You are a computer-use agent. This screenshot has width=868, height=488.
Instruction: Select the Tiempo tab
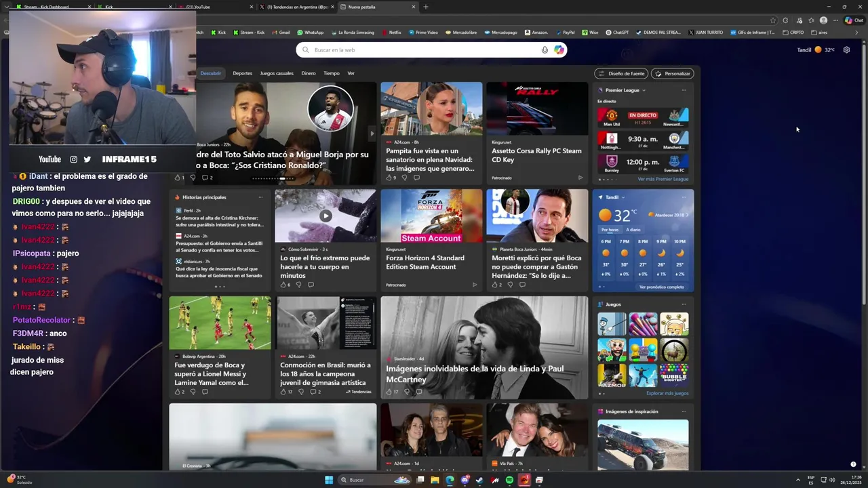pyautogui.click(x=332, y=73)
